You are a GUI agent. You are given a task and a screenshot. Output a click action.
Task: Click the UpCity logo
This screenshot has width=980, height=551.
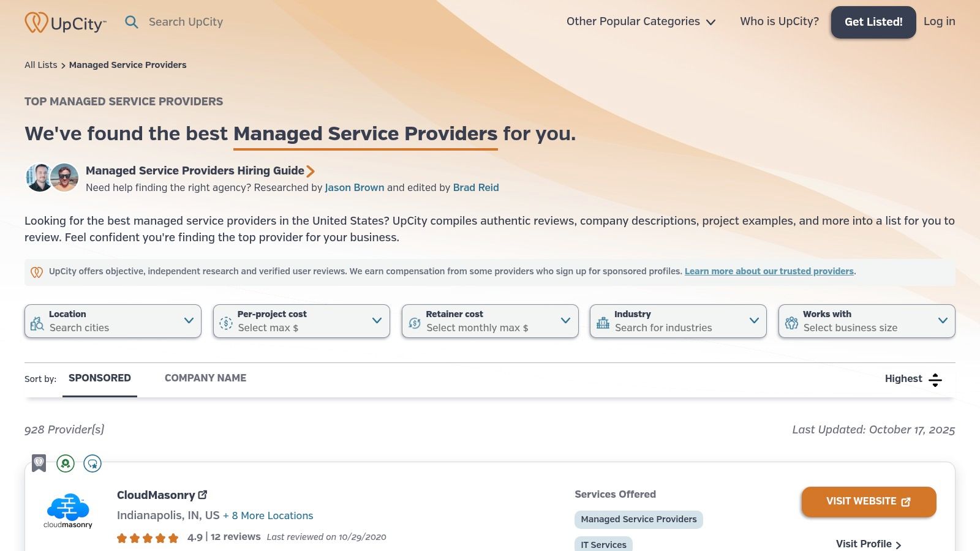pos(65,23)
